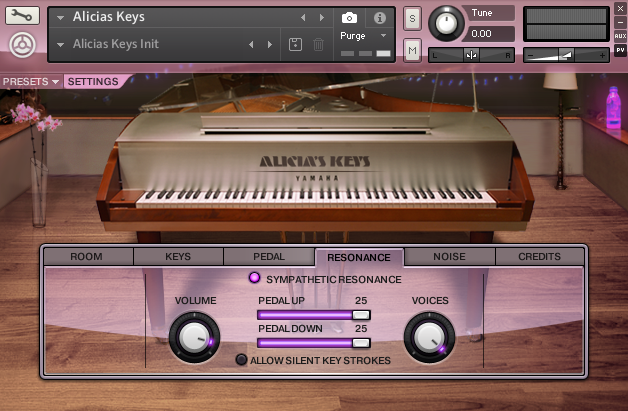
Task: Switch to the SETTINGS tab
Action: pos(93,82)
